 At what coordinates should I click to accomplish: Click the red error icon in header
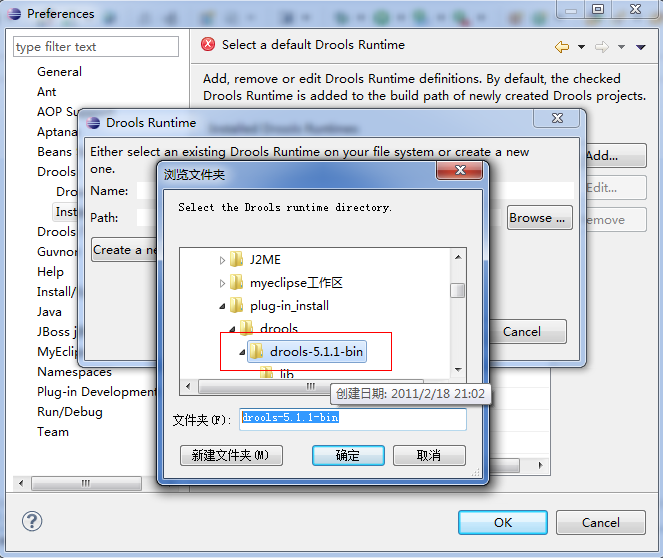[x=208, y=44]
